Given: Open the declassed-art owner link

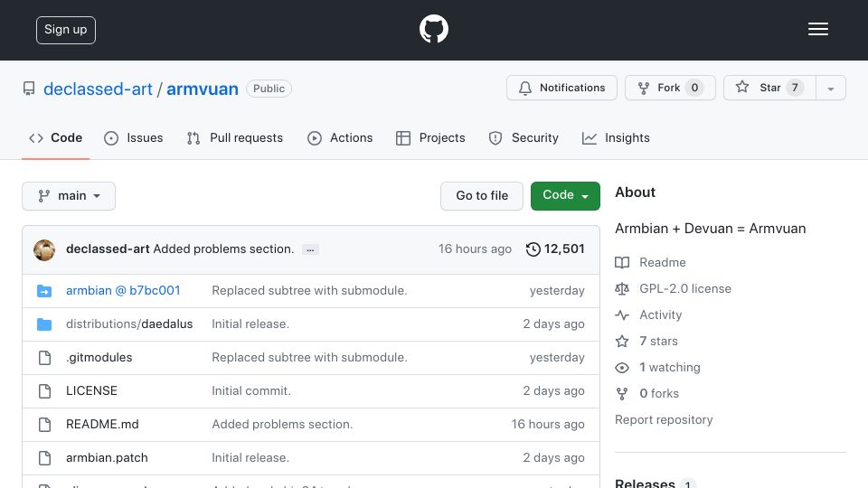Looking at the screenshot, I should 98,89.
